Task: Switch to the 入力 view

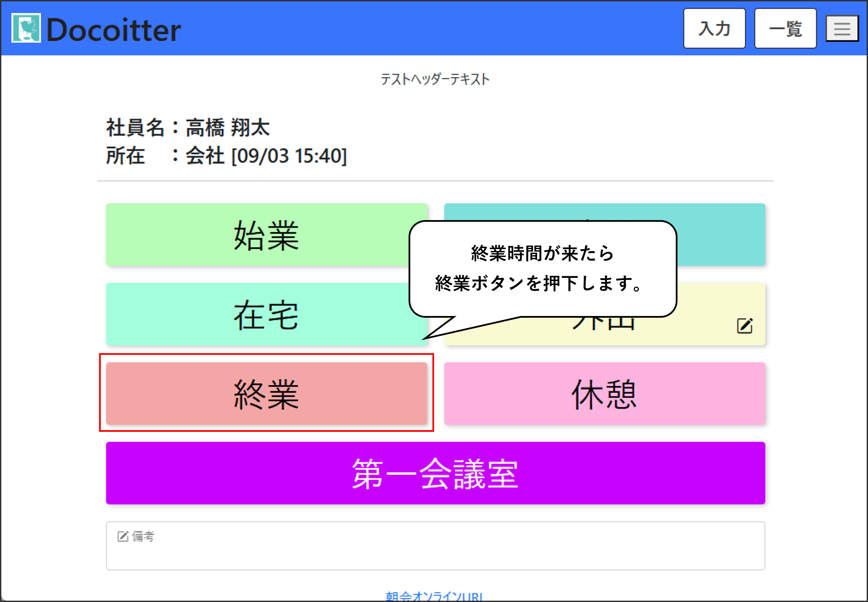Action: point(714,29)
